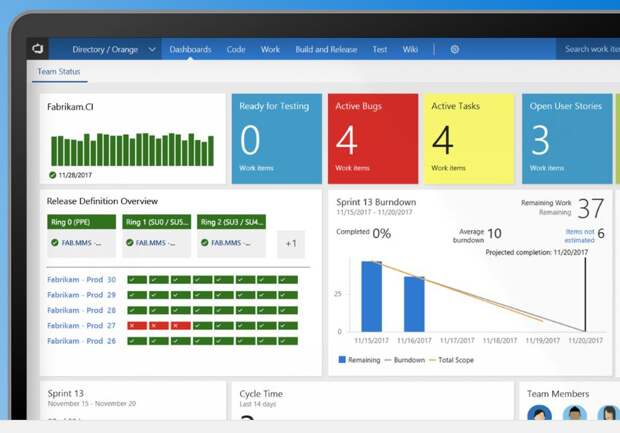Expand the +1 more environments box
The height and width of the screenshot is (433, 620).
point(291,244)
